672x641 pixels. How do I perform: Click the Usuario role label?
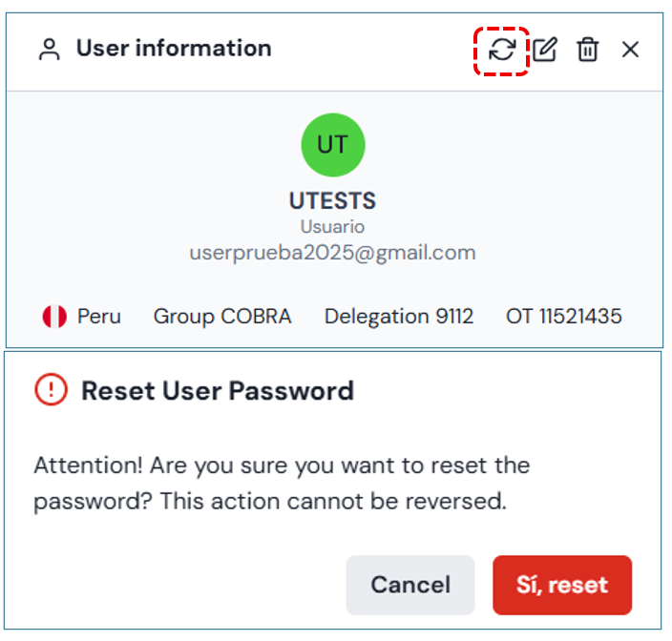[x=332, y=227]
